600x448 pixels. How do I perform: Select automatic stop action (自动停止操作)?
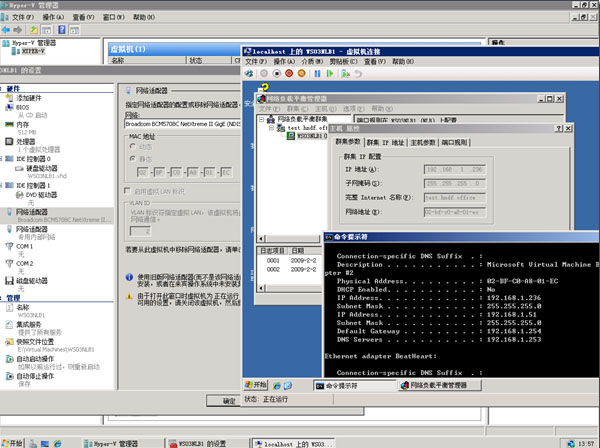tap(34, 376)
